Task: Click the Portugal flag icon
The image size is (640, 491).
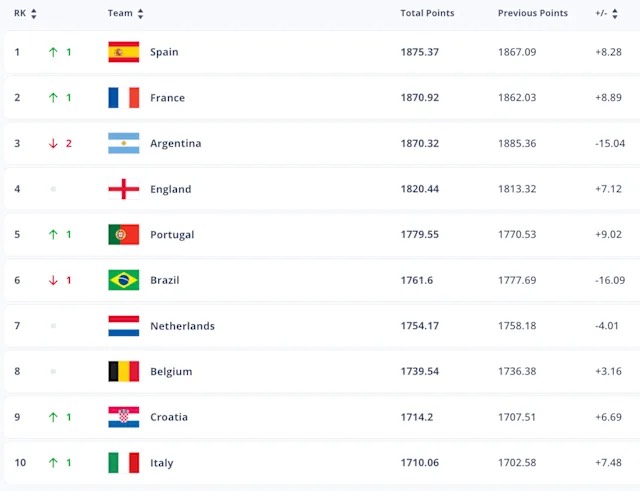Action: point(124,234)
